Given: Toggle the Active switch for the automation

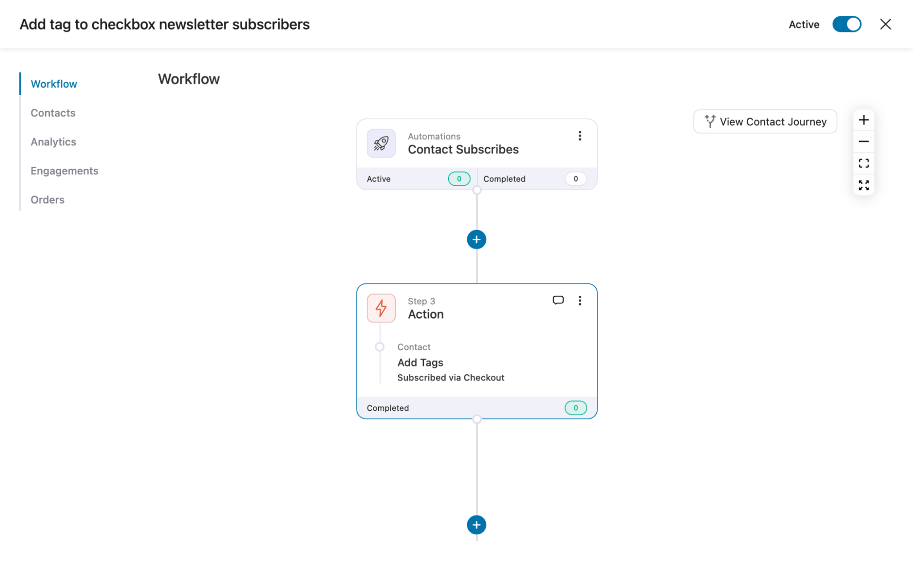Looking at the screenshot, I should (846, 24).
